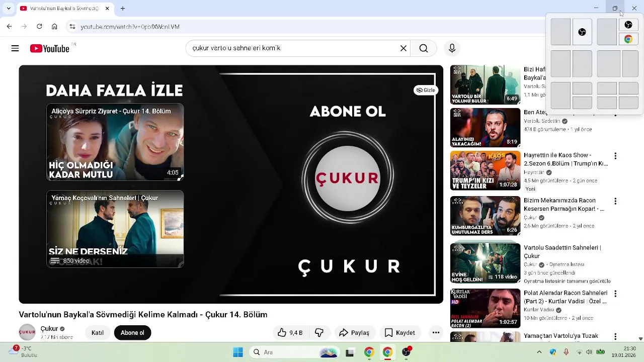
Task: Open Alayınızı Yakacağım 3:19 thumbnail
Action: click(485, 128)
